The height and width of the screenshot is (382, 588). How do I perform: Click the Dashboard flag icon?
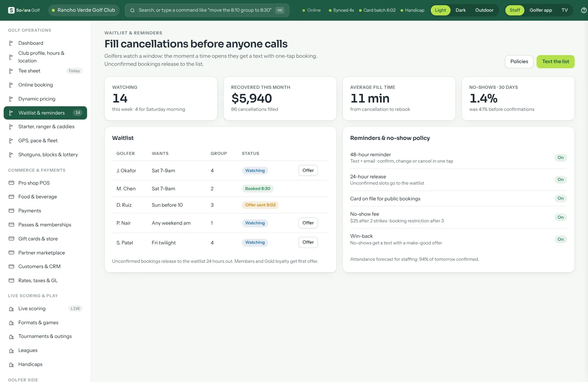click(11, 43)
